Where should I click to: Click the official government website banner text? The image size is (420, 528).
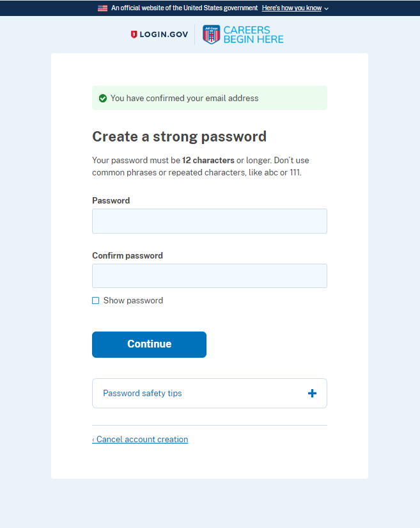[184, 8]
